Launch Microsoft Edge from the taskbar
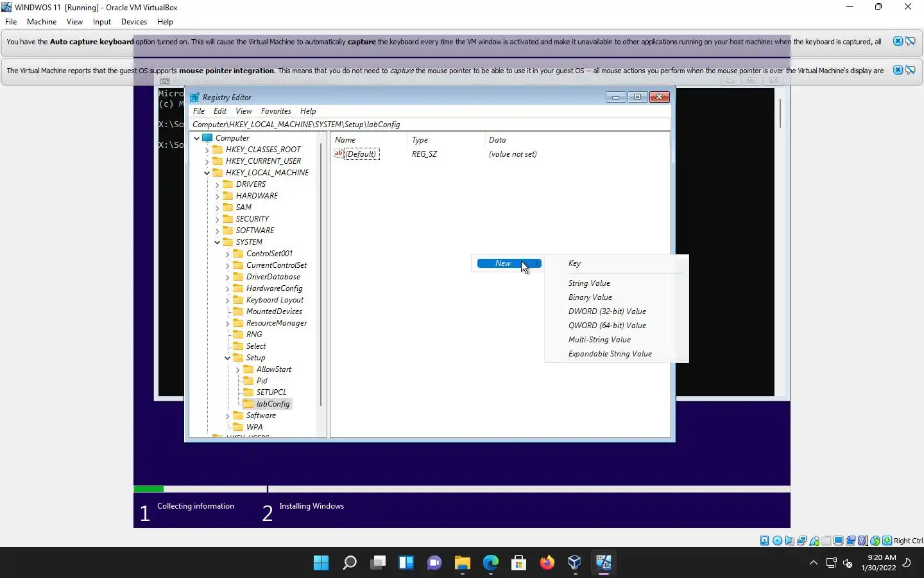This screenshot has width=924, height=578. (491, 563)
